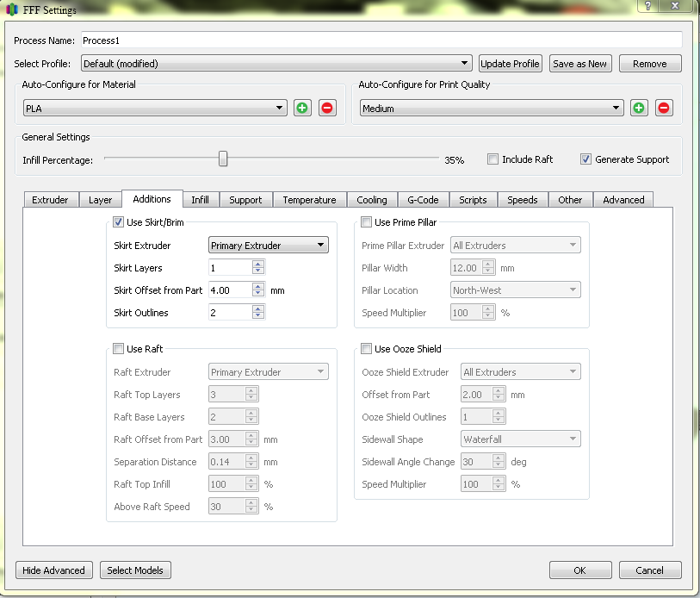Screen dimensions: 700x598
Task: Expand the Skirt Extruder dropdown
Action: 269,246
